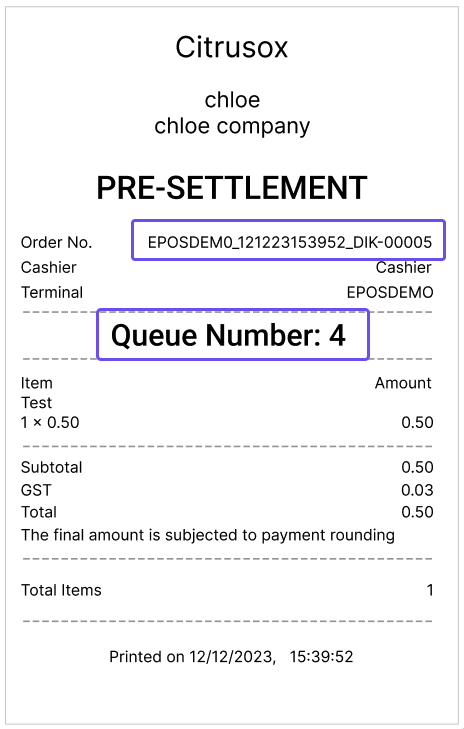Select the Subtotal label

[x=51, y=467]
